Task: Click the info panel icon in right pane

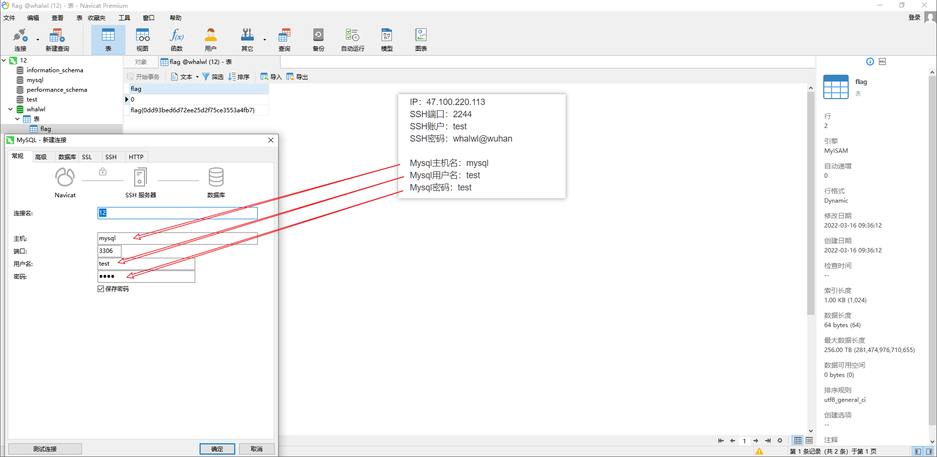Action: 870,62
